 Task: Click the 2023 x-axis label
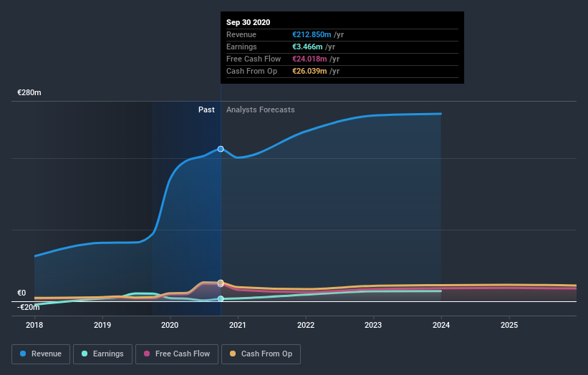[x=373, y=325]
